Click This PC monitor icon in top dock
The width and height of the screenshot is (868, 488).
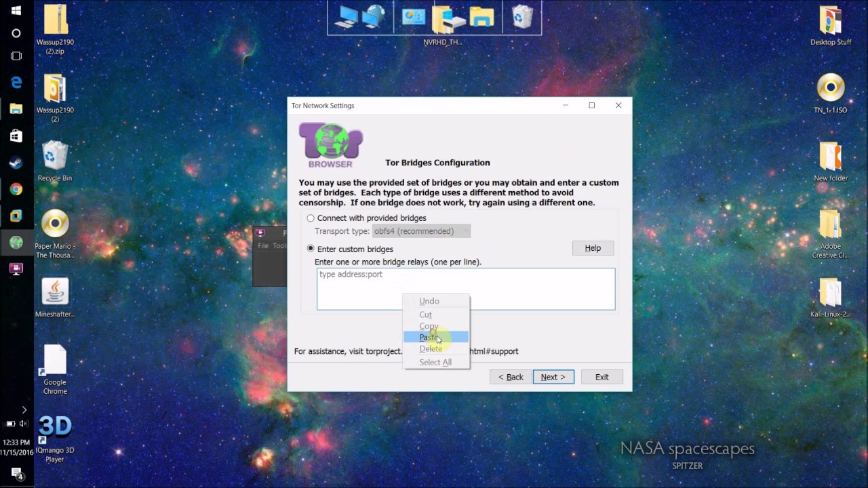coord(347,17)
